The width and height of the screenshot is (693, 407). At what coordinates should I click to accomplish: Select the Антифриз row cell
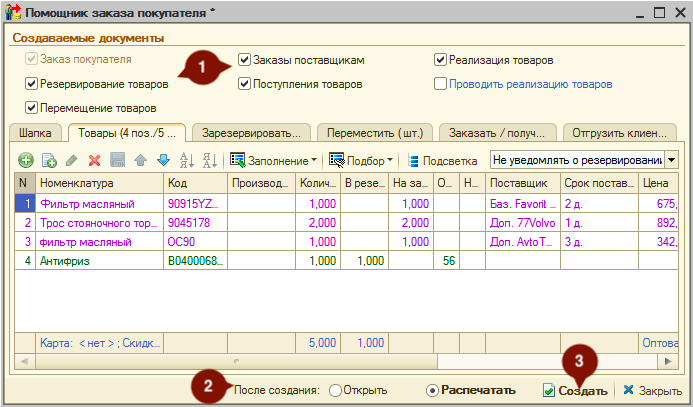(99, 261)
